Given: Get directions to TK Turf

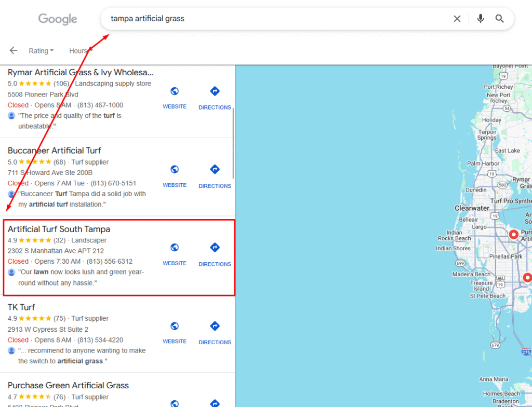Looking at the screenshot, I should (x=215, y=326).
